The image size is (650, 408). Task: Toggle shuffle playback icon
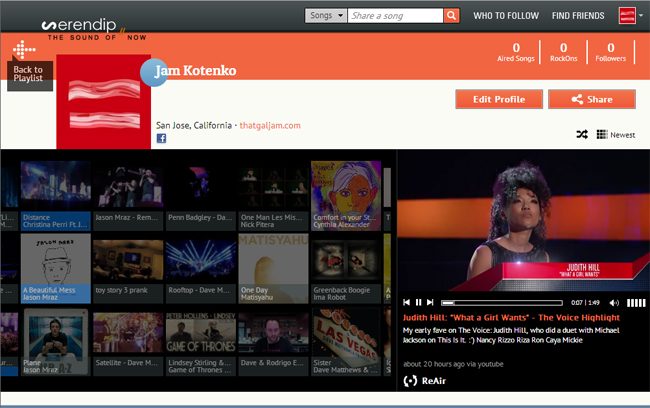tap(582, 134)
